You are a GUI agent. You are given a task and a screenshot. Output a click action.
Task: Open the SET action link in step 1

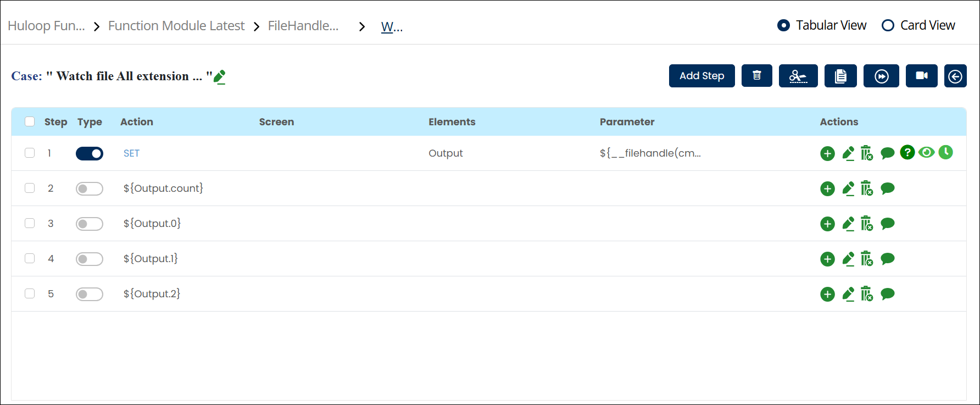click(131, 153)
